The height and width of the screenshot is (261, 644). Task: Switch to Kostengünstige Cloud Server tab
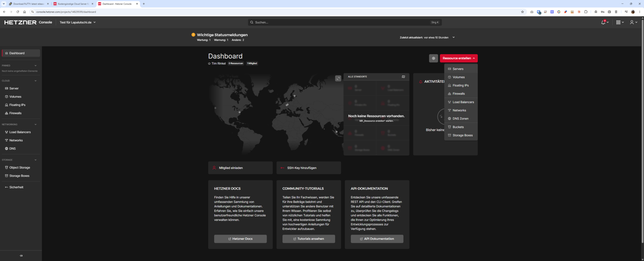(73, 4)
